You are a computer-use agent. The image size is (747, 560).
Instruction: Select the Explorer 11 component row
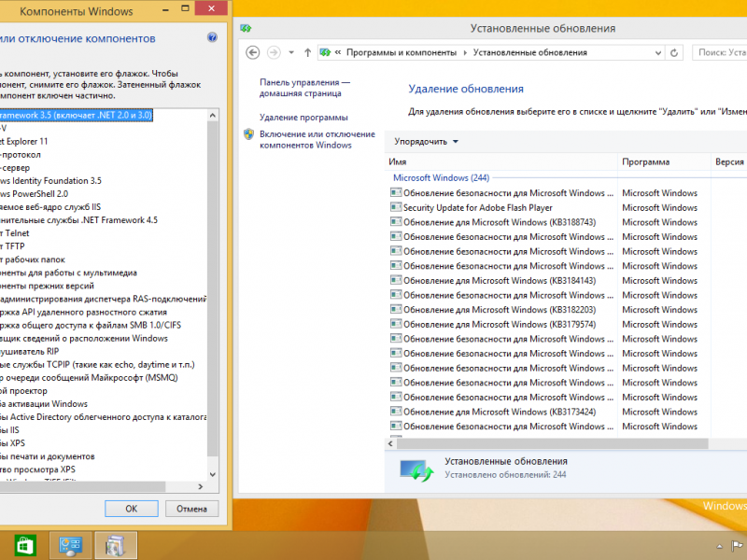click(x=24, y=141)
